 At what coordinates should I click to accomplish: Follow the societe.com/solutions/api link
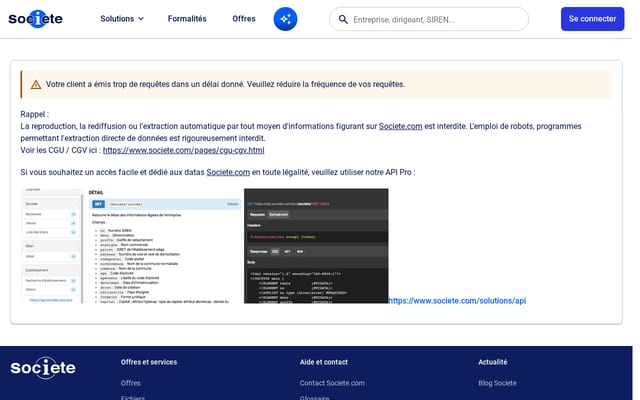[457, 301]
